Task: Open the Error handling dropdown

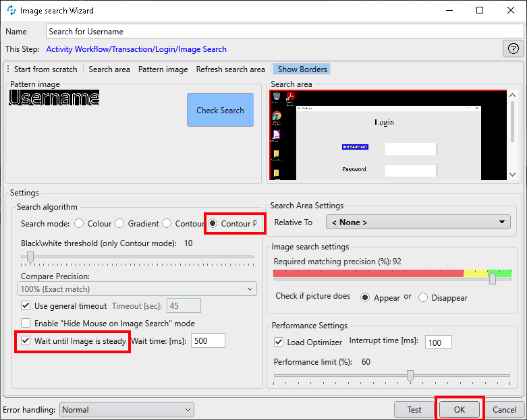Action: (x=126, y=409)
